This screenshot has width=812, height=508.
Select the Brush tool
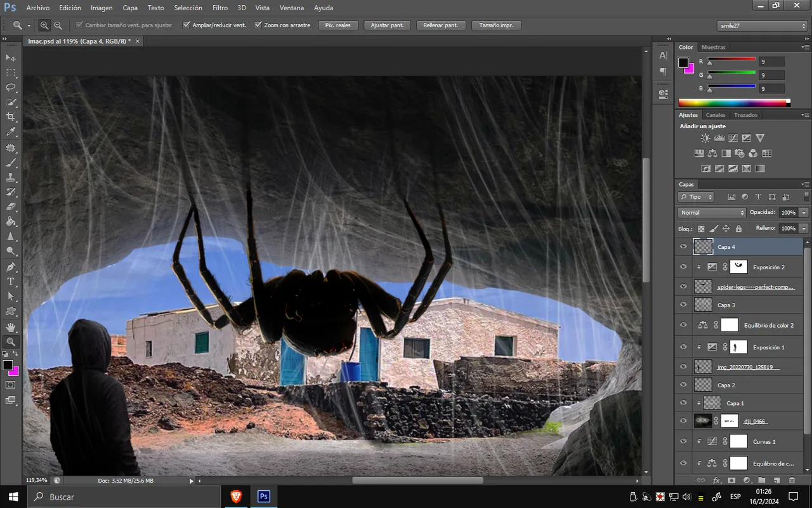(x=11, y=163)
